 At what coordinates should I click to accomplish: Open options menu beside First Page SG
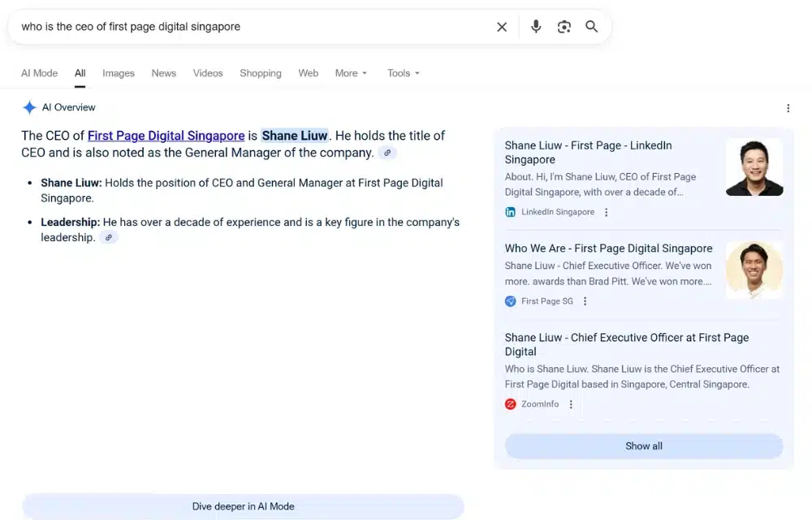[x=585, y=301]
